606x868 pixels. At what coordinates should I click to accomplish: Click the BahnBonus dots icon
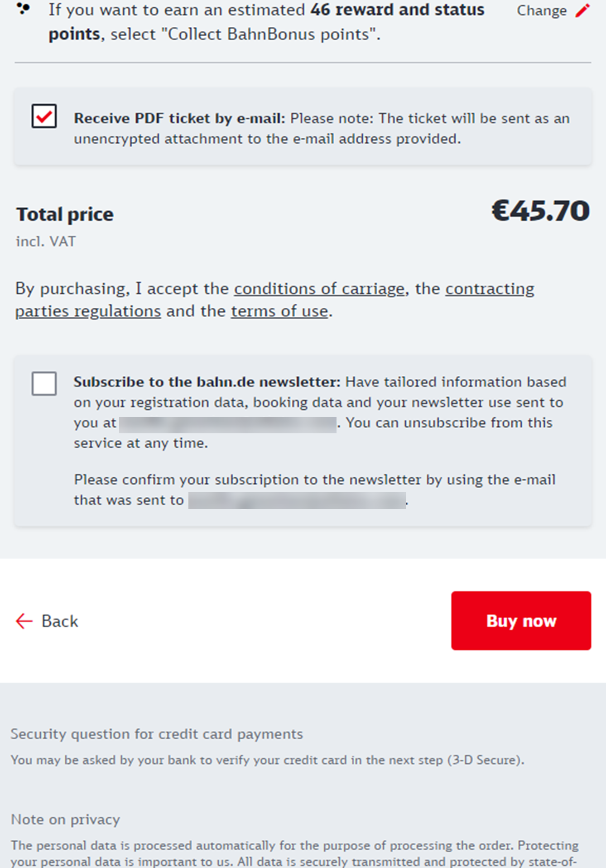point(23,8)
